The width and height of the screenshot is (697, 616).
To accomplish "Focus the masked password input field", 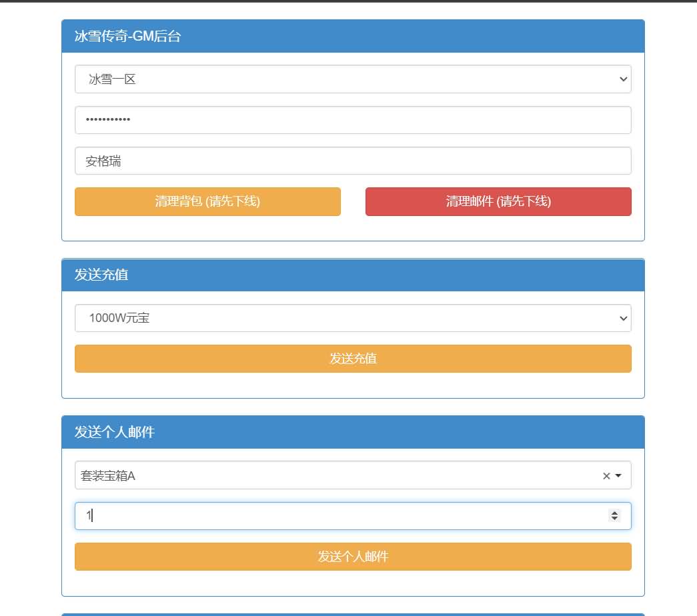I will [352, 120].
